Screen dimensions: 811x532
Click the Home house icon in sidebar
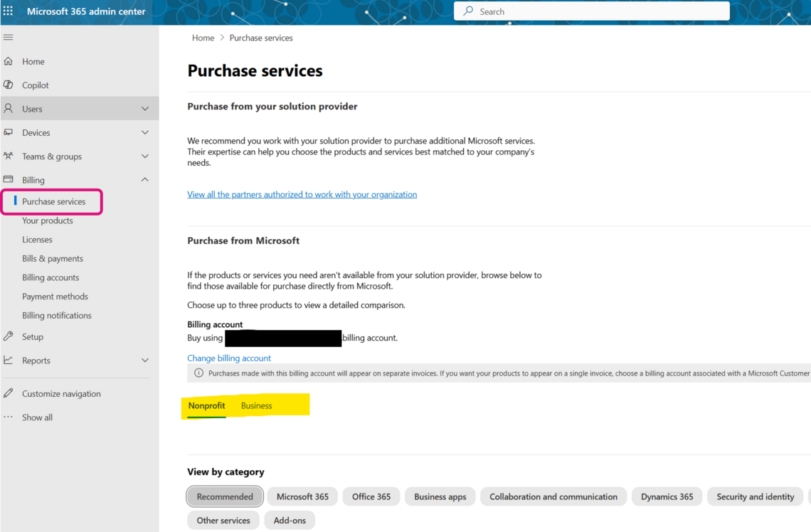pos(9,61)
